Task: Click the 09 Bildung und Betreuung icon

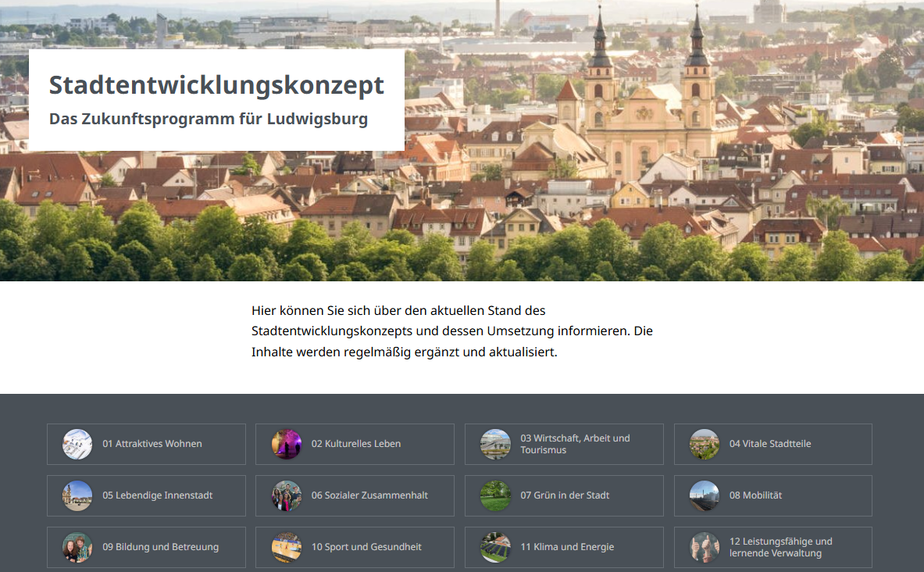Action: 77,547
